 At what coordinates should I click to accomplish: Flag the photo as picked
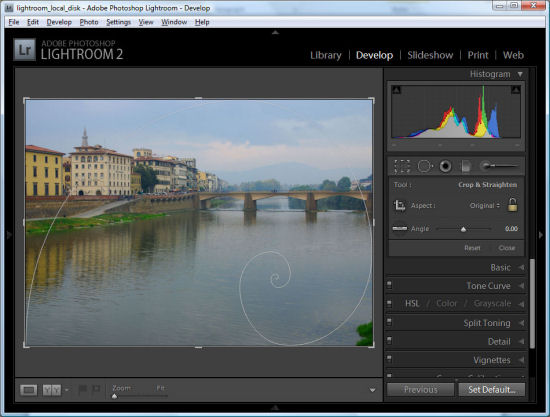coord(82,389)
